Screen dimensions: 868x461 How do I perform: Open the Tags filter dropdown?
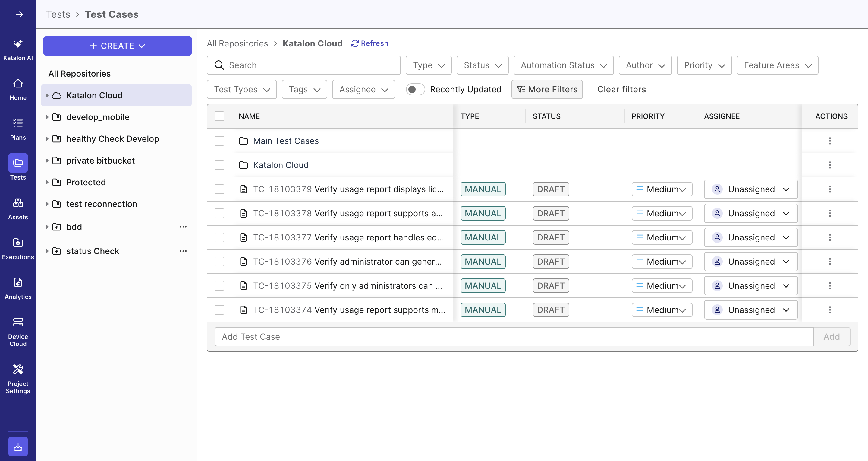click(x=304, y=89)
